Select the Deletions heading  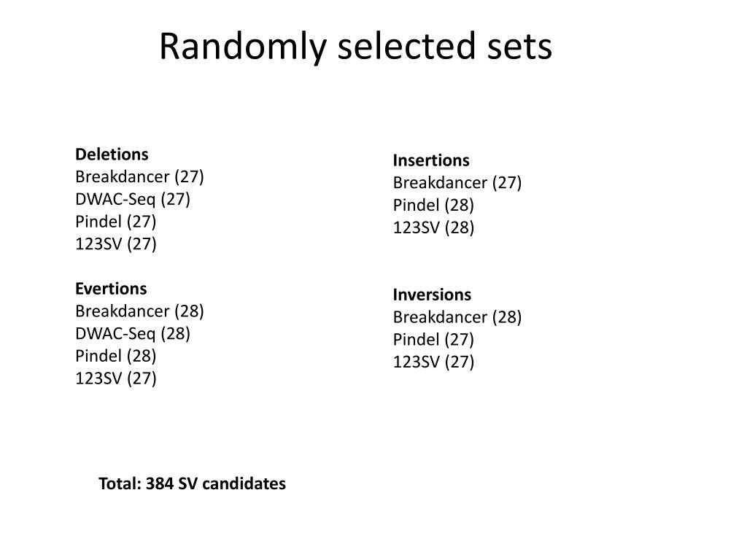point(112,155)
